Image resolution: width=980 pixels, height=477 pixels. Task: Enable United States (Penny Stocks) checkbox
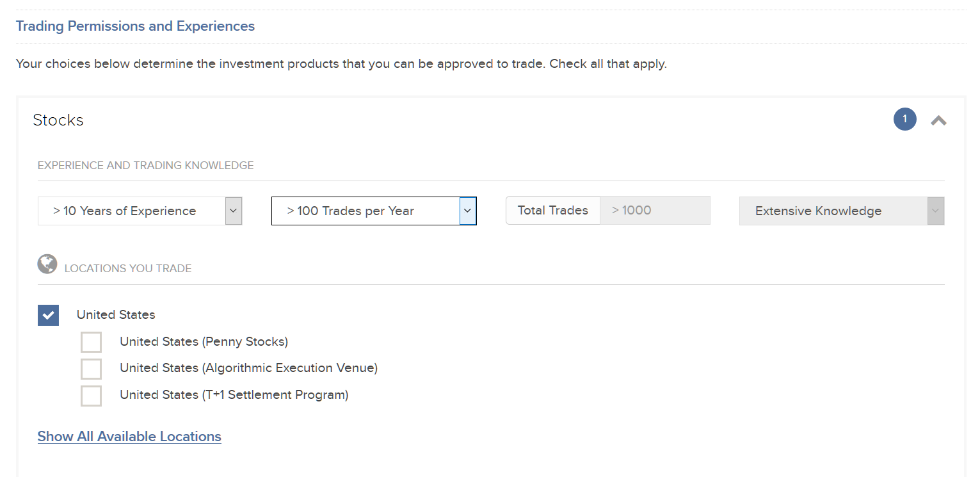[x=91, y=342]
